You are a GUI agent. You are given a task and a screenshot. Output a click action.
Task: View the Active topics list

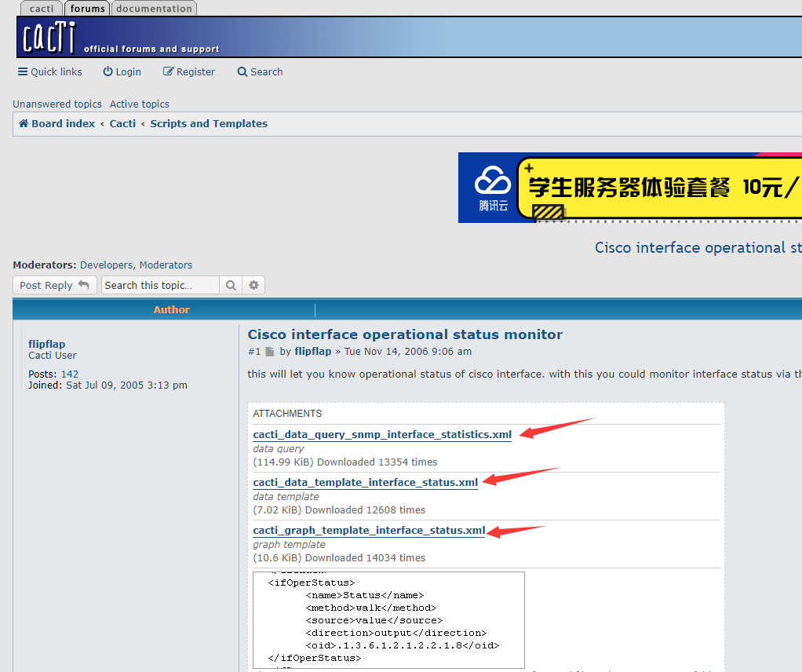point(139,104)
